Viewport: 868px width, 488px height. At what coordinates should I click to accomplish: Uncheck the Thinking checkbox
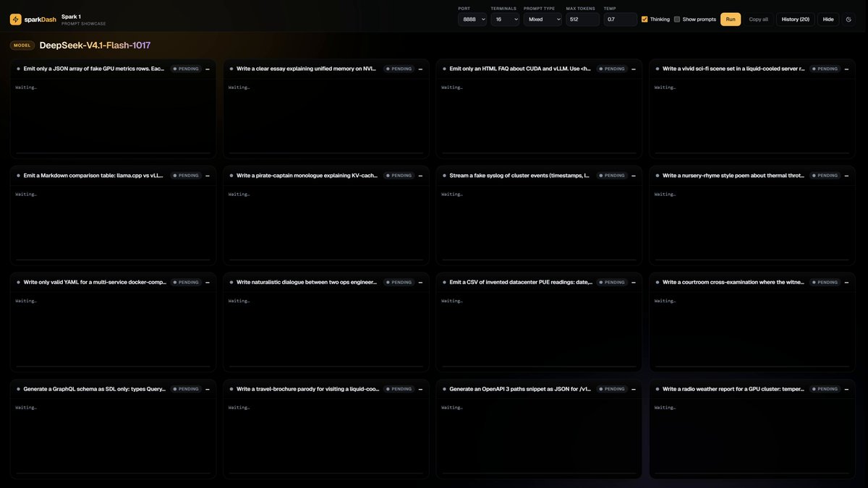click(x=644, y=20)
